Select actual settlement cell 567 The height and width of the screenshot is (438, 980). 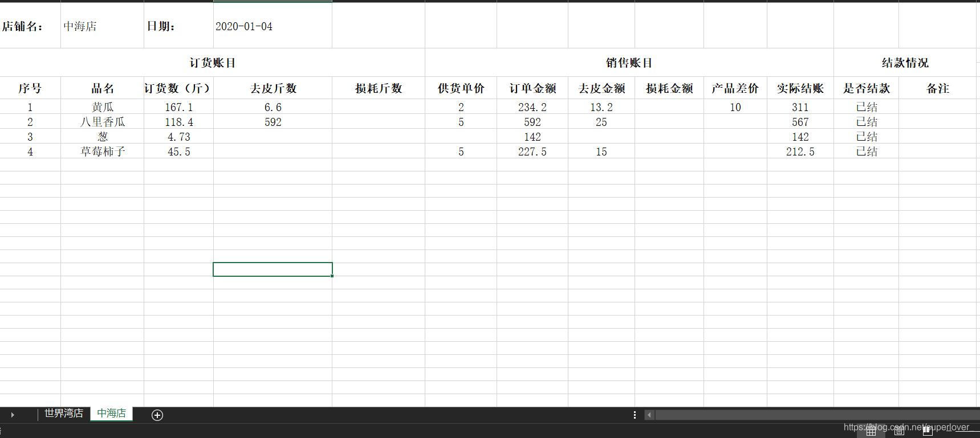(800, 122)
